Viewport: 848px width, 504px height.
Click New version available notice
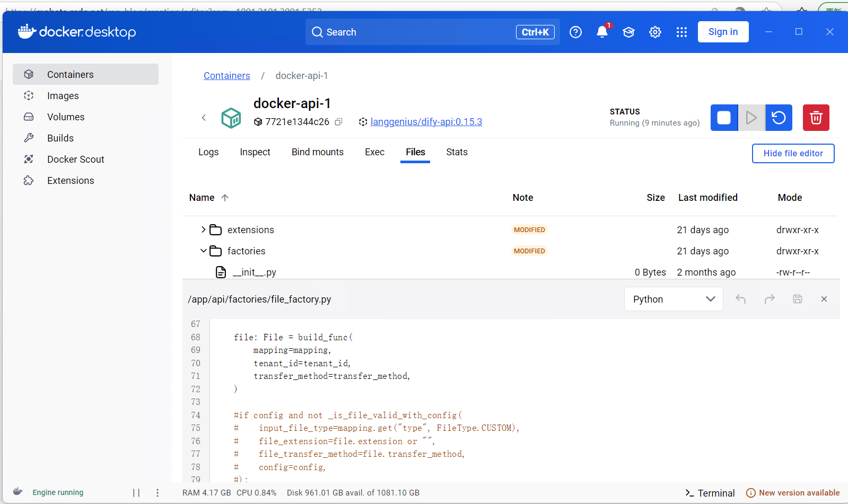(x=793, y=493)
